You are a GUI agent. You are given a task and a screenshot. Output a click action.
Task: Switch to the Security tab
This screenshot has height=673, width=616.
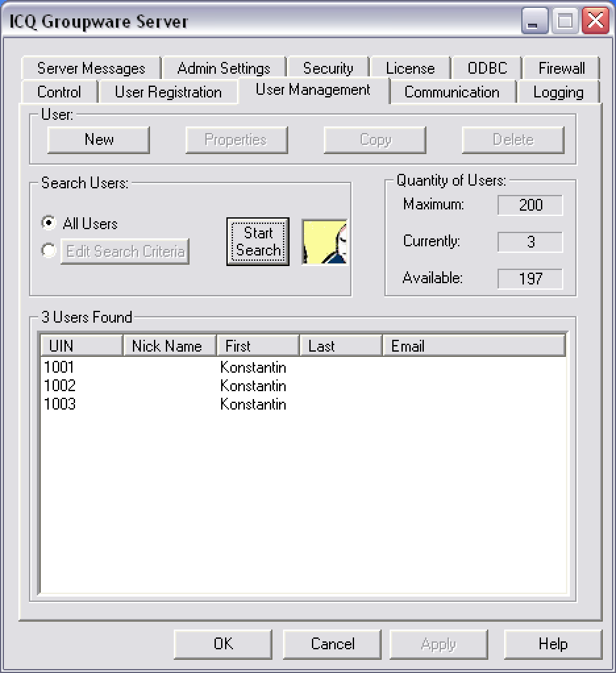click(328, 68)
